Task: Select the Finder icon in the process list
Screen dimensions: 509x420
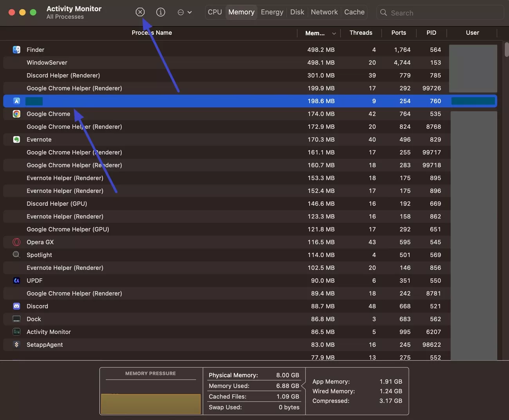Action: (x=16, y=49)
